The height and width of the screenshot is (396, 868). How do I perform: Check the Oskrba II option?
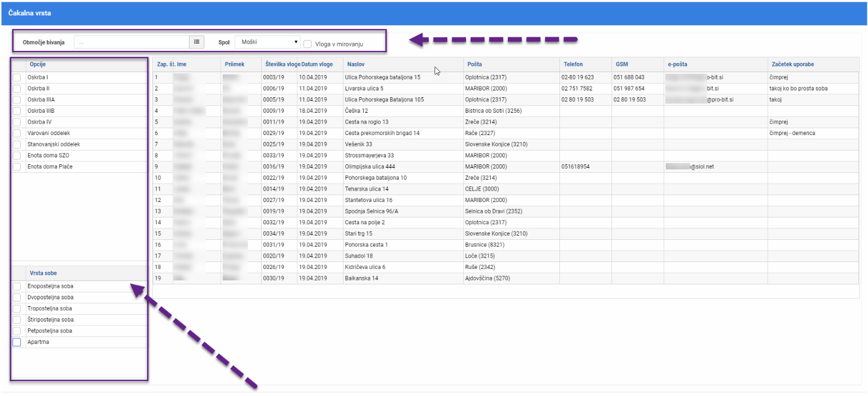(17, 89)
